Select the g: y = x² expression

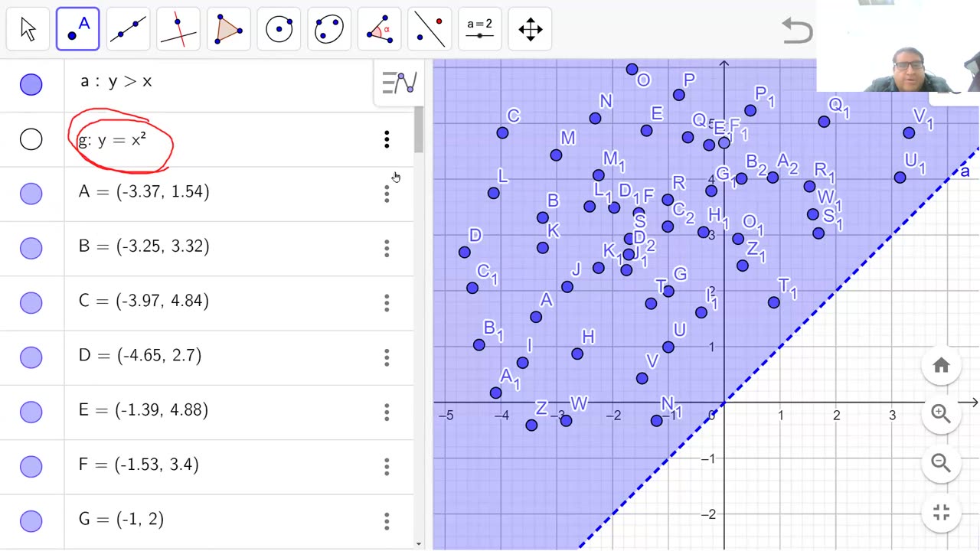click(112, 140)
